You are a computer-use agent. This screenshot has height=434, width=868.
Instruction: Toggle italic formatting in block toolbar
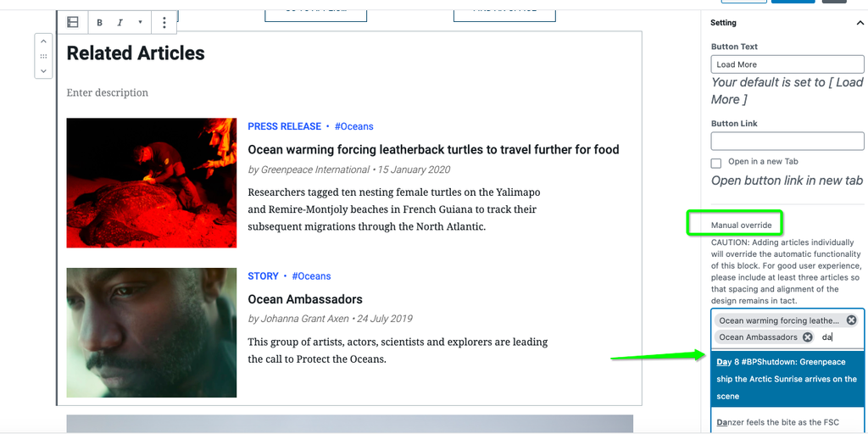pos(120,23)
